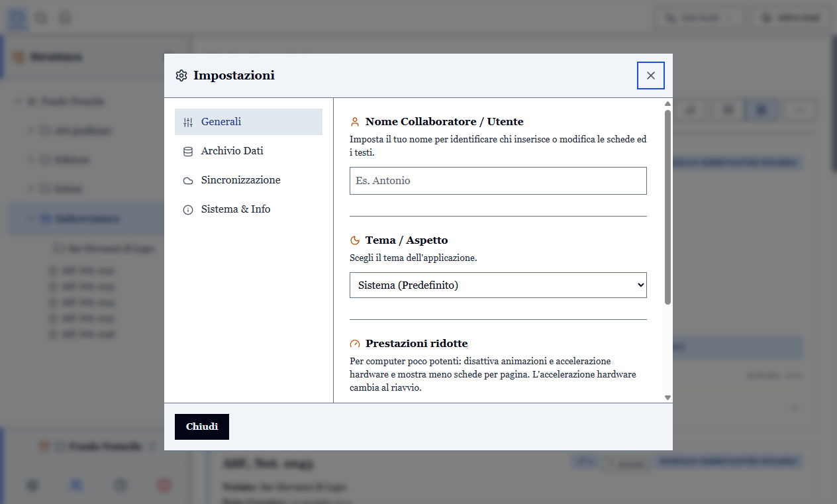
Task: Click the paragraph starting 'Per computer poco potenti'
Action: pos(493,374)
